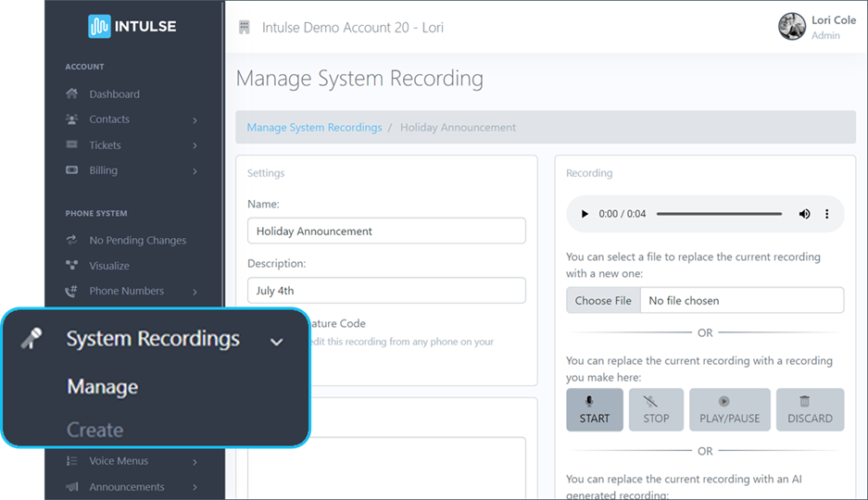
Task: Select Manage under System Recordings
Action: [103, 387]
